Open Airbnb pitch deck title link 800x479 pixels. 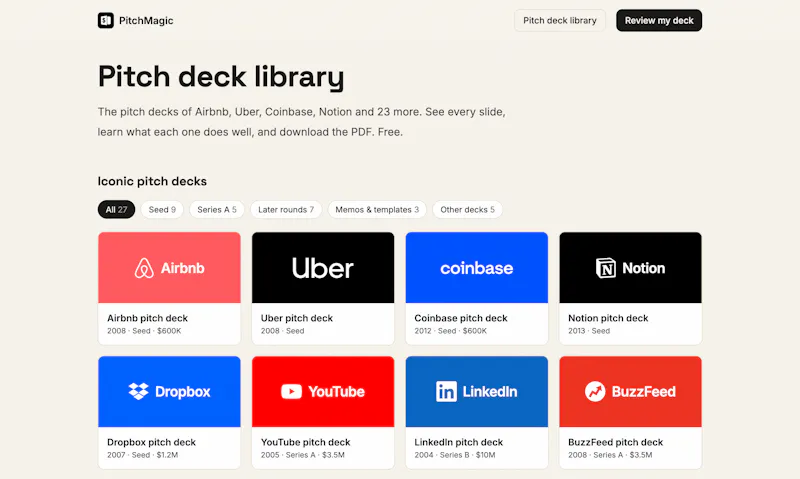click(147, 318)
